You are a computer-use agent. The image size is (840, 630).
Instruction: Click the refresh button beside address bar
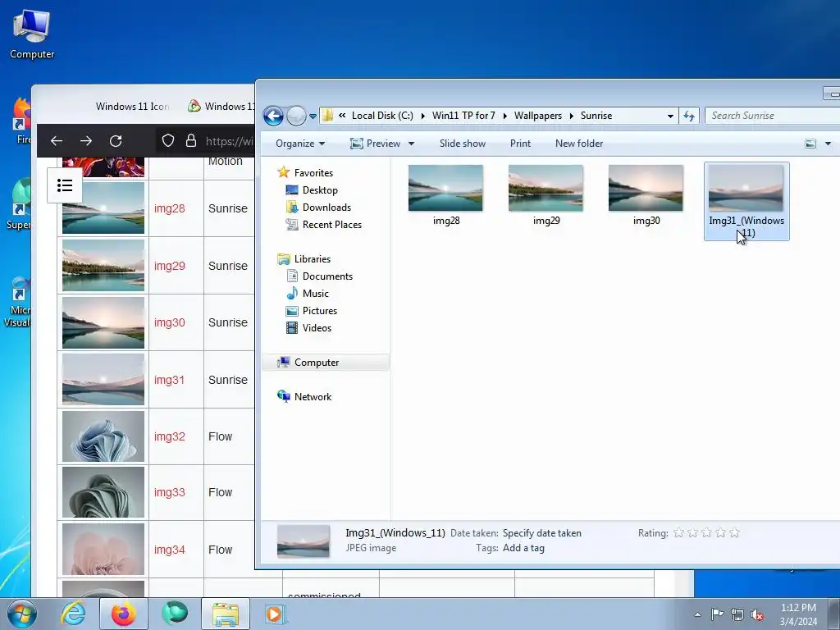(689, 116)
